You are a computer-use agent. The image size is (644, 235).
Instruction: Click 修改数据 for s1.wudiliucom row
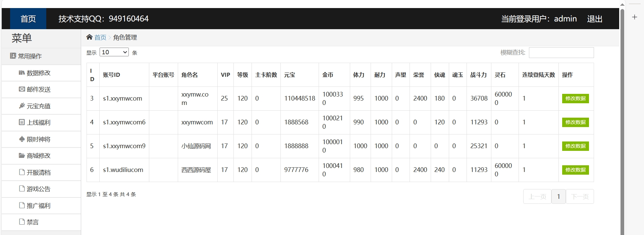576,170
